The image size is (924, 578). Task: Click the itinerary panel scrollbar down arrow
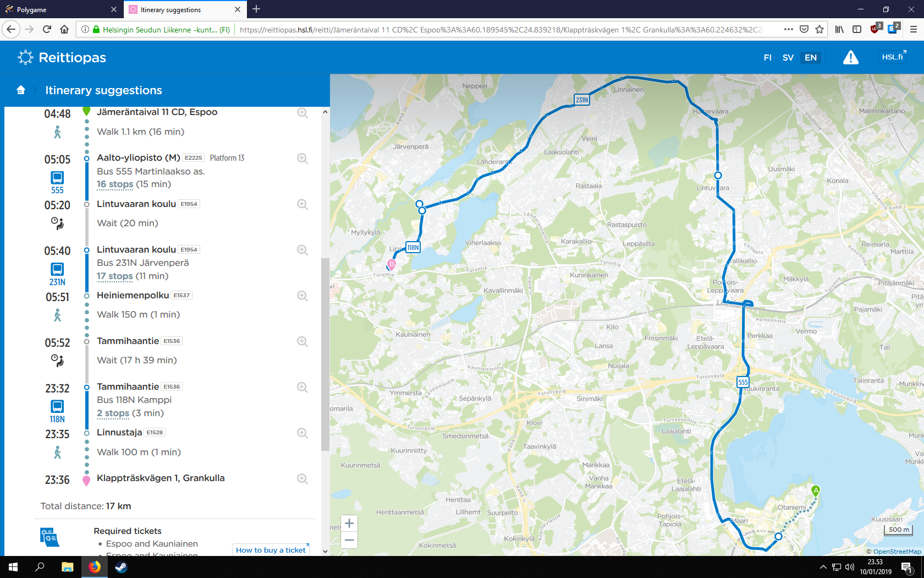(x=325, y=551)
